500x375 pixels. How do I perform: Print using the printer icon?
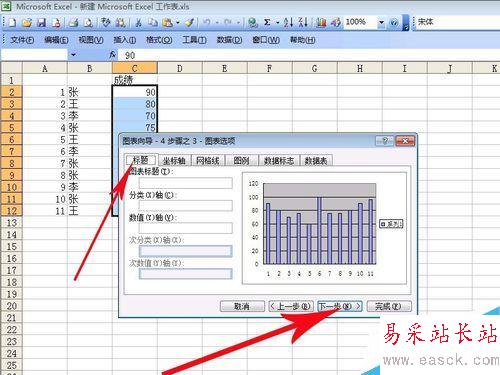[73, 22]
